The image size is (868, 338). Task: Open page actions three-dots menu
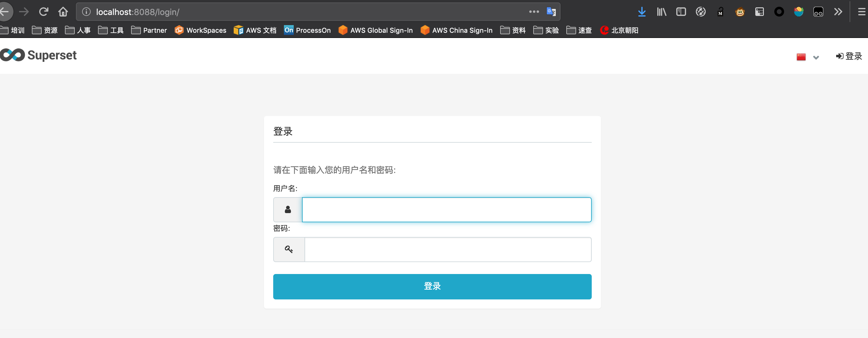[534, 12]
